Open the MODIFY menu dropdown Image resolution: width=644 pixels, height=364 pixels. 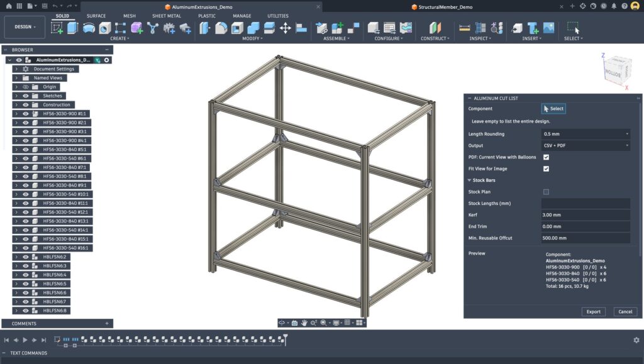(x=252, y=38)
